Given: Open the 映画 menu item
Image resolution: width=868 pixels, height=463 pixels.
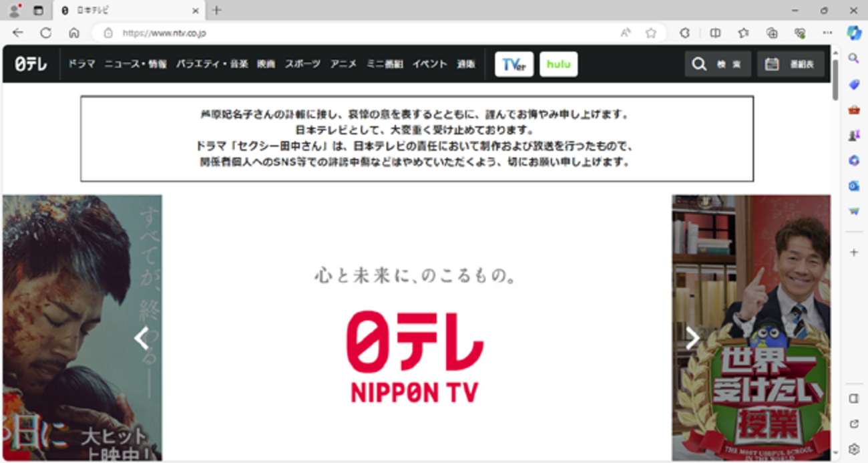Looking at the screenshot, I should pyautogui.click(x=266, y=64).
